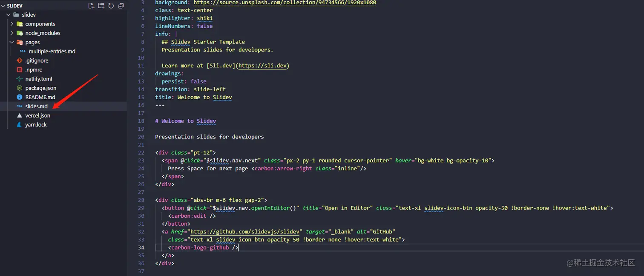The image size is (644, 276).
Task: Click the '<carbon:edit />' tag on line 30
Action: [192, 216]
